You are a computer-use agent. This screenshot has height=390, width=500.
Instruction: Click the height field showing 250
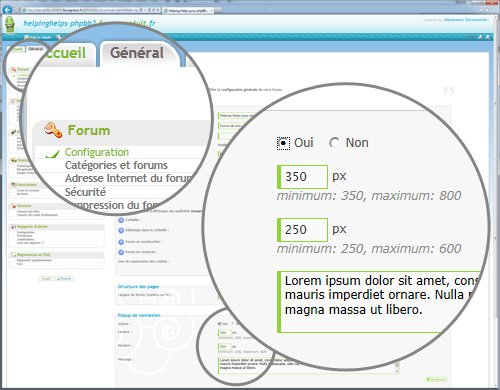302,230
